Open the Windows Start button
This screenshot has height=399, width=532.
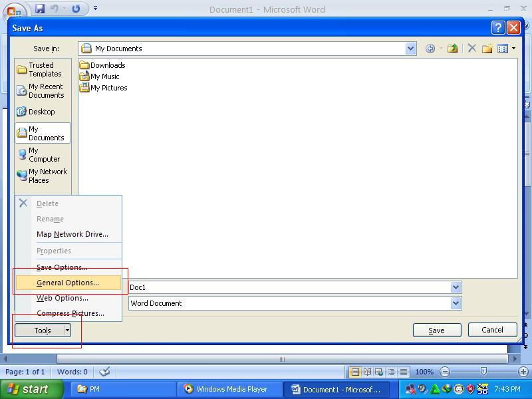click(31, 389)
